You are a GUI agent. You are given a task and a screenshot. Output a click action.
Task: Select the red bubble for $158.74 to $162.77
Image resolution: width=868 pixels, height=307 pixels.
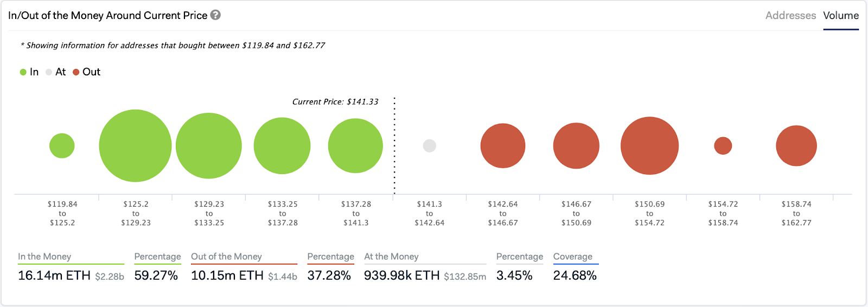pyautogui.click(x=796, y=146)
